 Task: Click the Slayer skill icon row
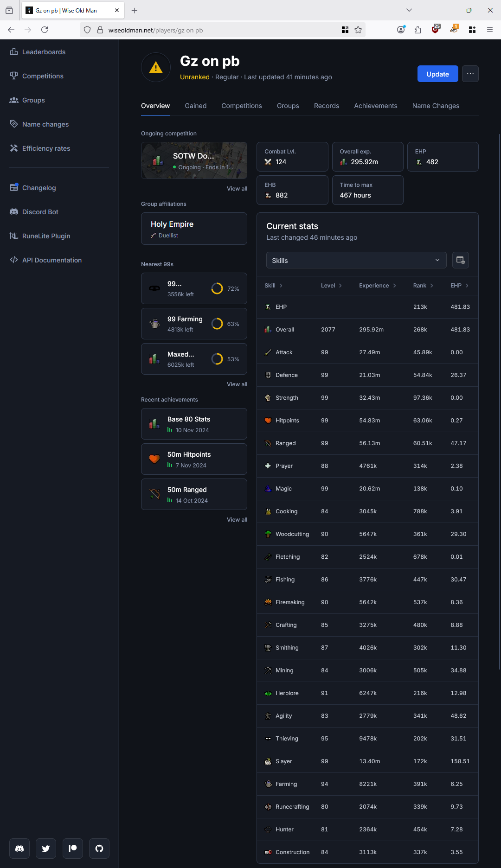pyautogui.click(x=268, y=761)
